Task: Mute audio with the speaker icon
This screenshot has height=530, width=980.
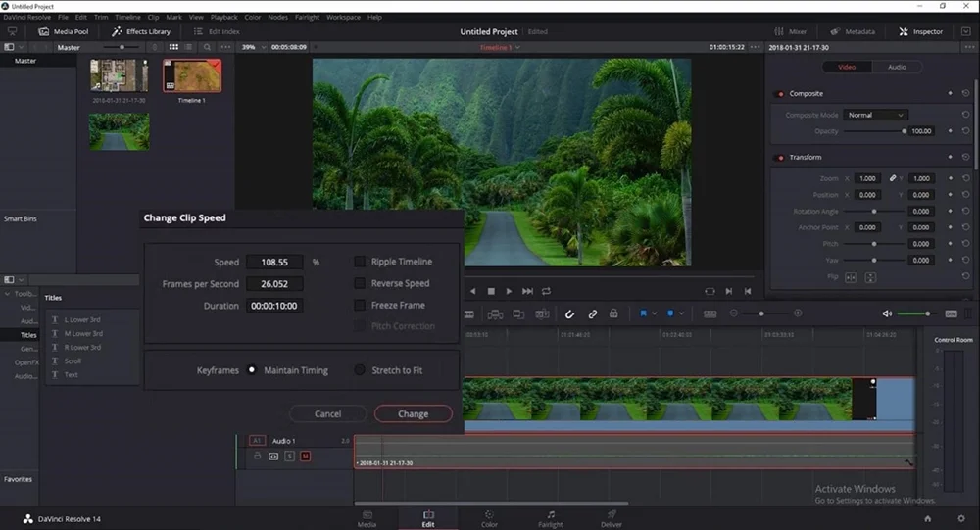Action: [x=887, y=313]
